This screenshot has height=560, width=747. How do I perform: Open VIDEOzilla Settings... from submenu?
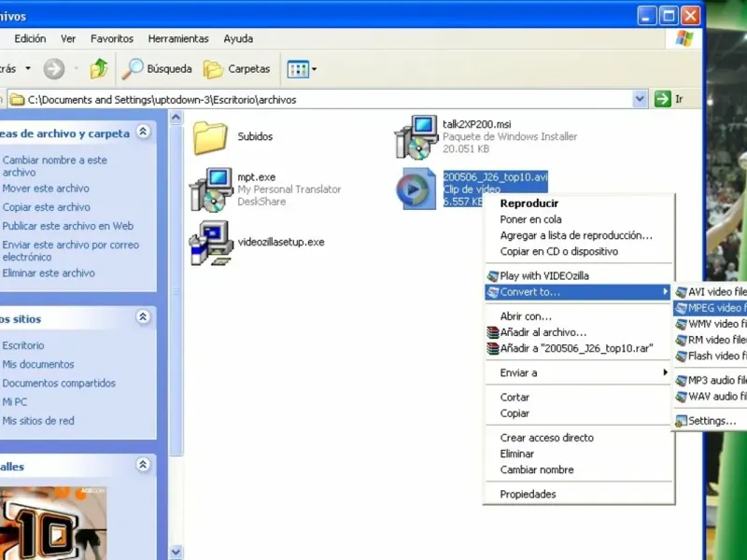(711, 421)
